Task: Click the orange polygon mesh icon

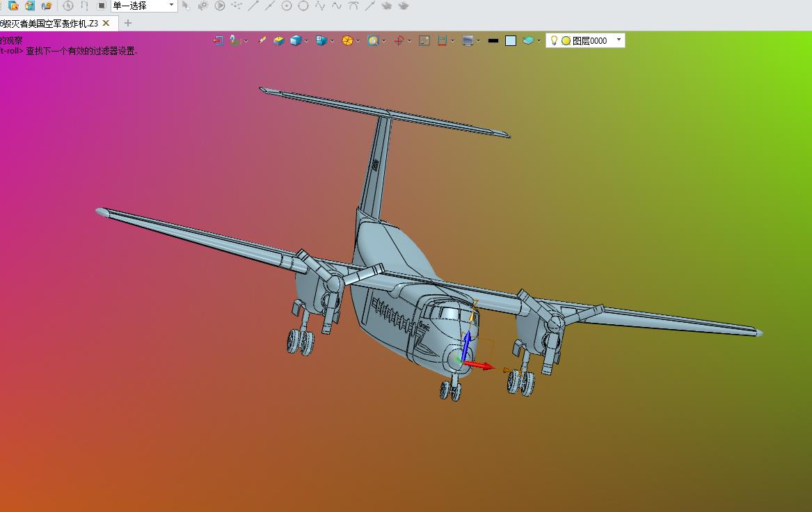Action: point(347,40)
